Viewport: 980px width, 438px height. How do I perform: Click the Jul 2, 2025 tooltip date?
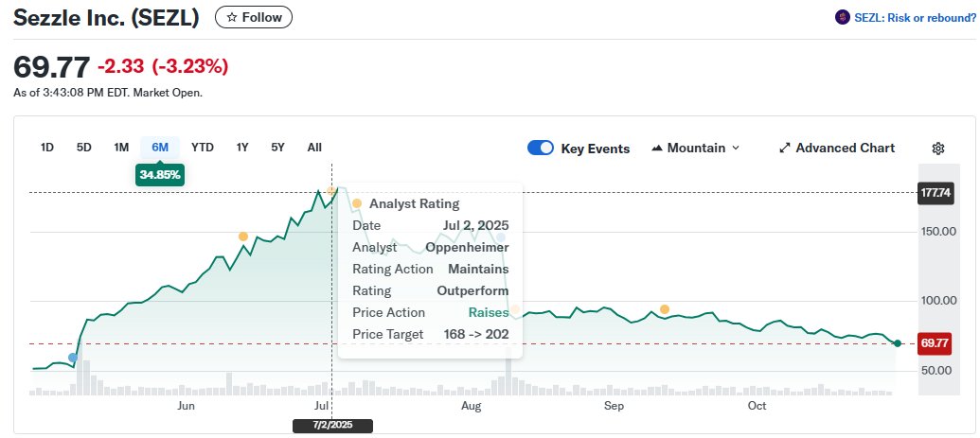click(475, 225)
